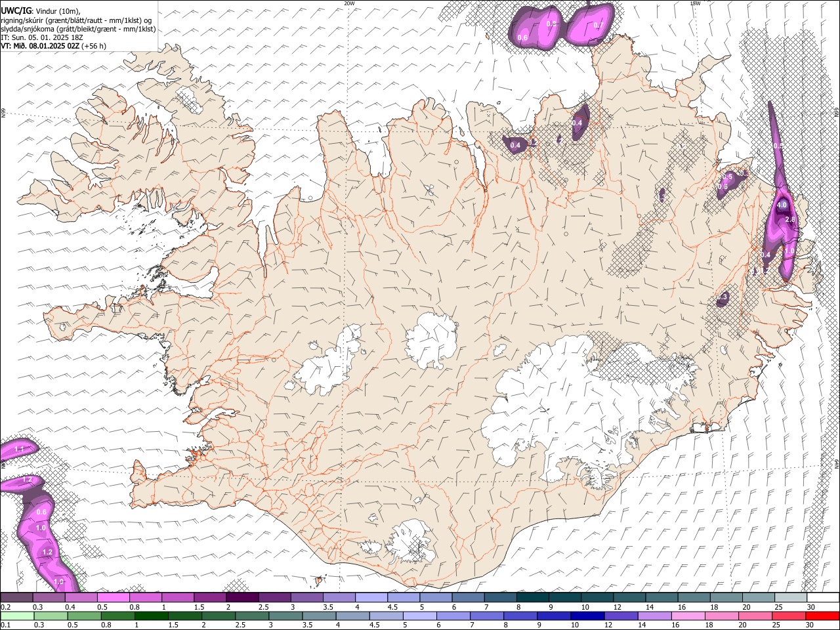Click the initial time 'IT: Sun. 05. 01. 2025 18Z'
The height and width of the screenshot is (630, 840).
42,37
